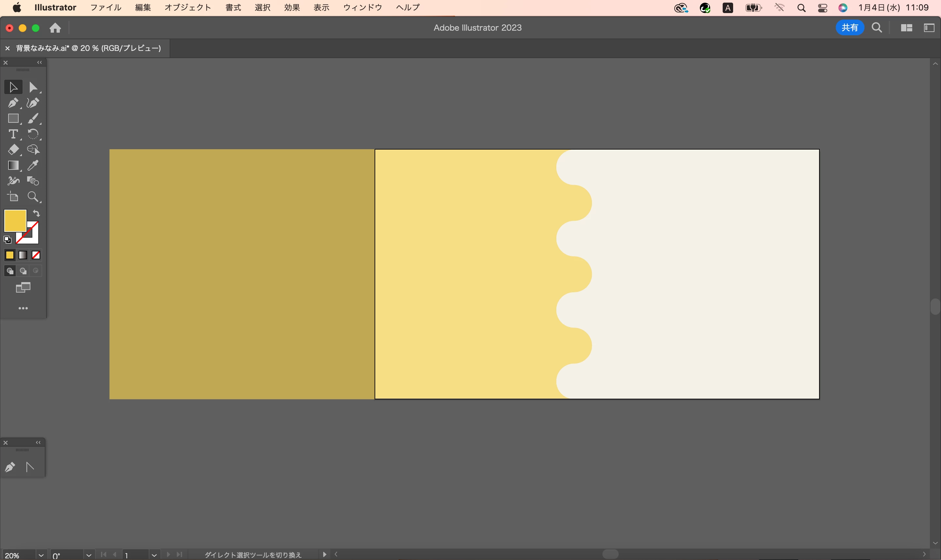Screen dimensions: 941x560
Task: Set paint mode to None
Action: 36,255
